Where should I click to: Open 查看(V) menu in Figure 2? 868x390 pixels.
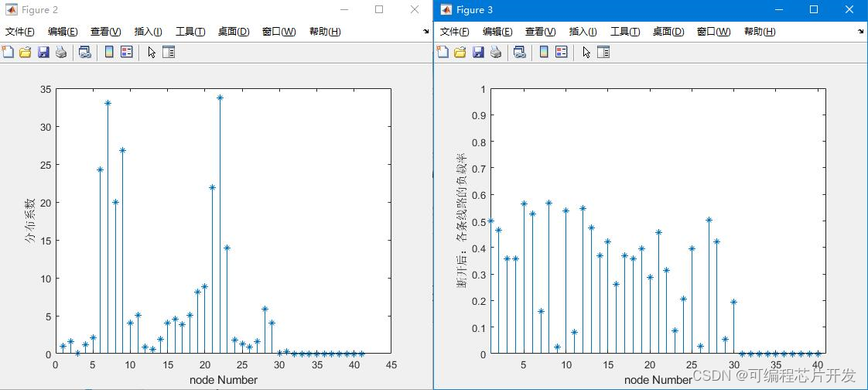click(106, 32)
